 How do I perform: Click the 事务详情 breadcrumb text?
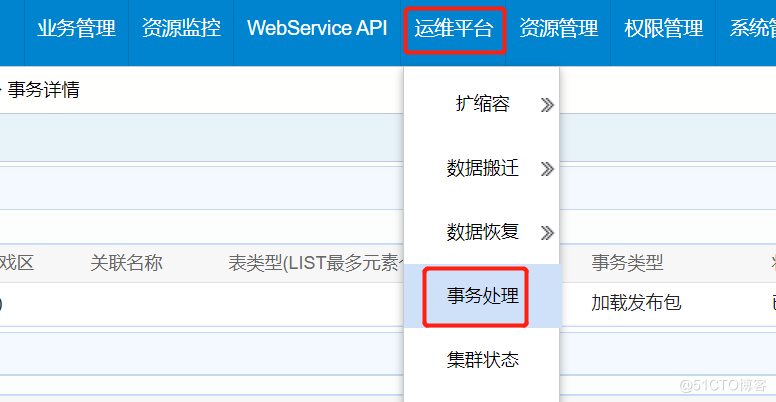click(44, 90)
